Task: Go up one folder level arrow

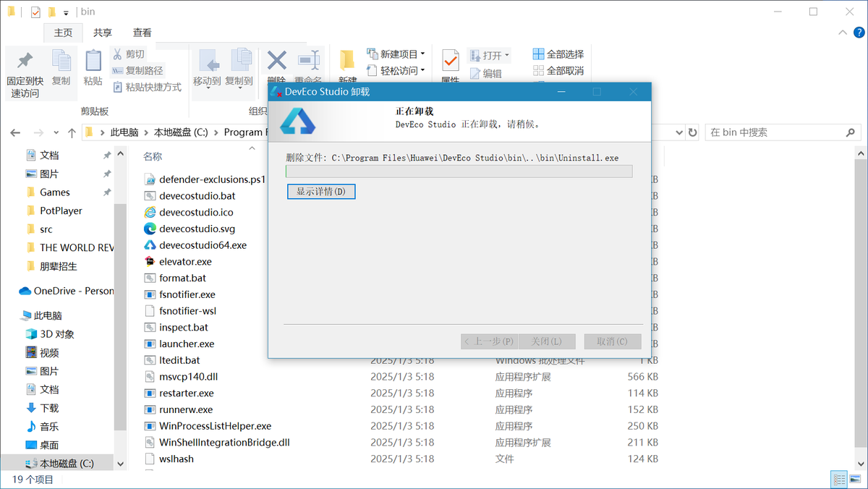Action: (x=72, y=133)
